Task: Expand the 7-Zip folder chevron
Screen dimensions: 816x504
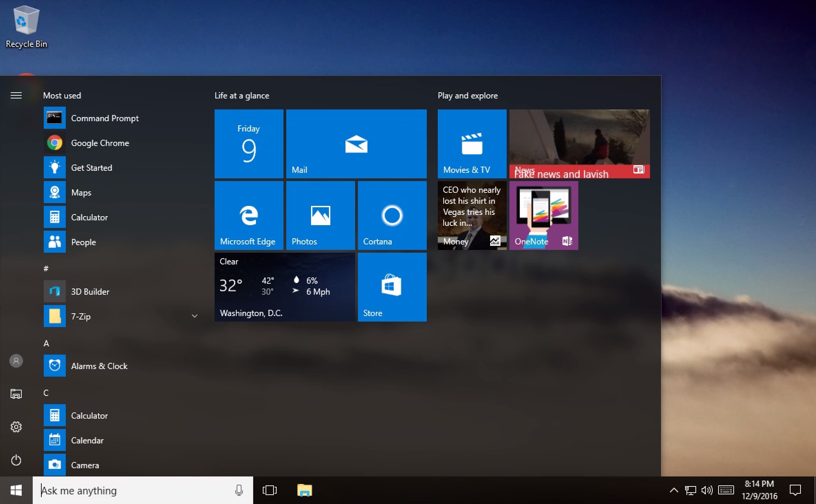Action: point(195,316)
